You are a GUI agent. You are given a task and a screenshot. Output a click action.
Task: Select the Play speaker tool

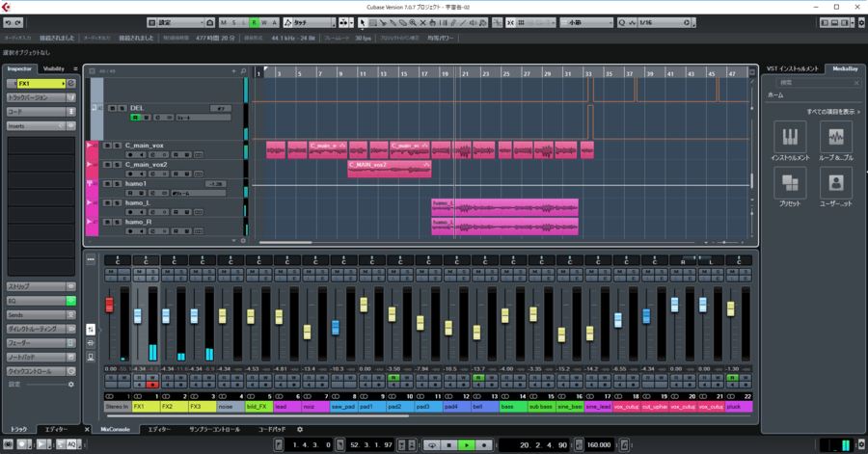click(x=474, y=23)
